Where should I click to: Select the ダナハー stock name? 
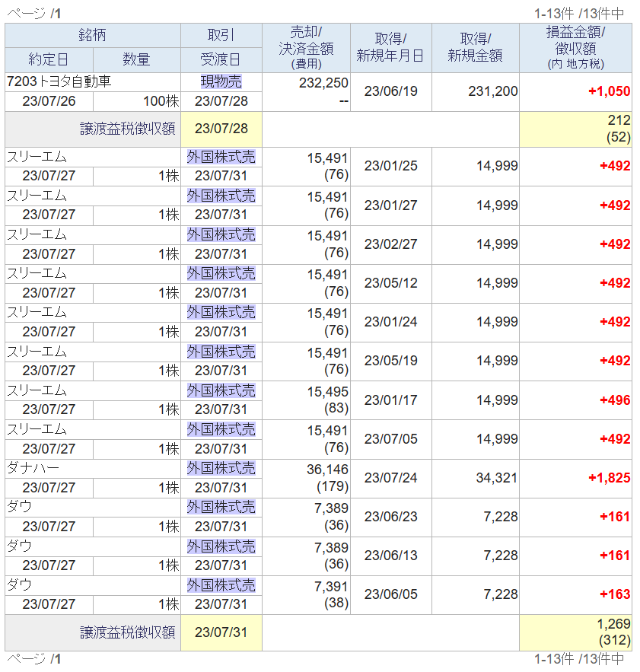[33, 468]
